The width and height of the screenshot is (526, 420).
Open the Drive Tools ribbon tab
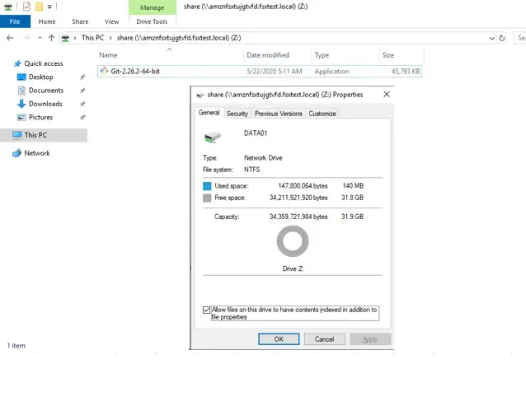pyautogui.click(x=152, y=21)
